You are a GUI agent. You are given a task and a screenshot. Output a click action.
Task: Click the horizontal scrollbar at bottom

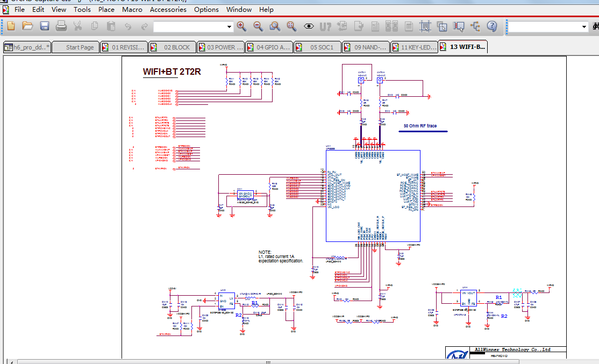[x=268, y=362]
